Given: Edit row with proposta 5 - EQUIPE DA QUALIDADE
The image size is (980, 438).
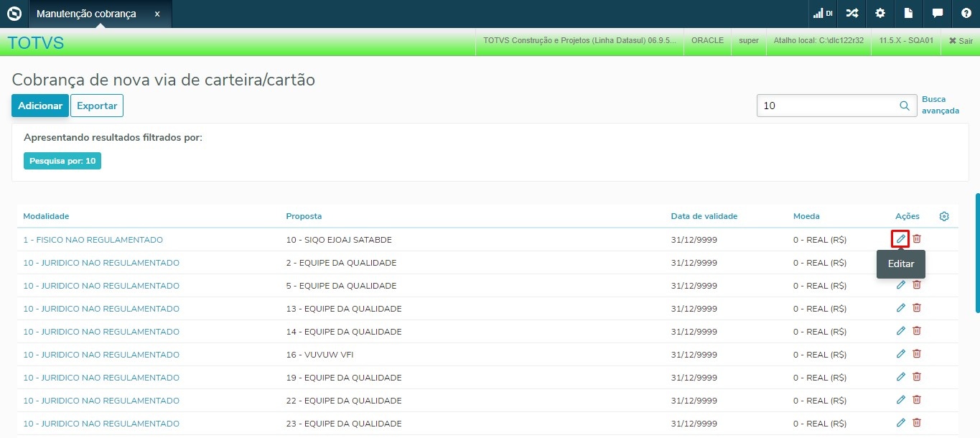Looking at the screenshot, I should pos(901,285).
